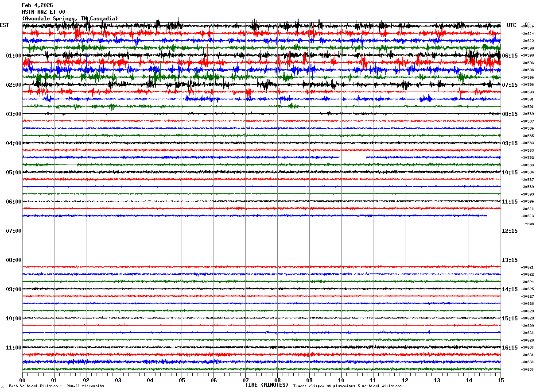Viewport: 536px width, 392px height.
Task: Click the '-nan' offset value
Action: [529, 223]
